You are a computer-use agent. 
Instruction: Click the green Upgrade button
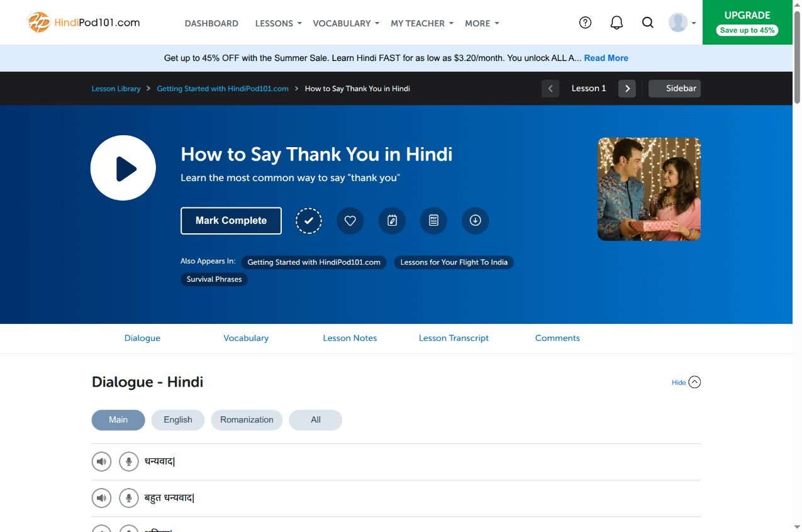tap(747, 22)
